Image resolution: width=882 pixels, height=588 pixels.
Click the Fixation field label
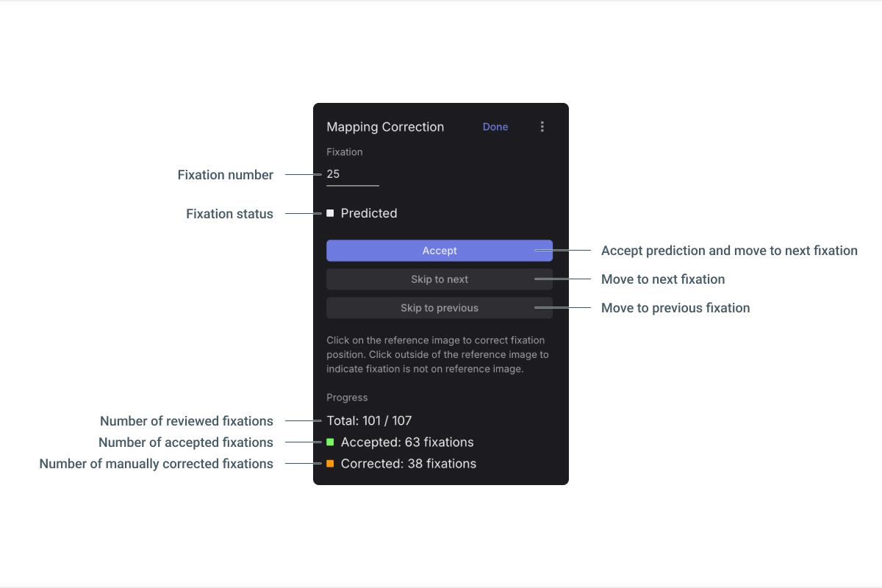(x=345, y=152)
